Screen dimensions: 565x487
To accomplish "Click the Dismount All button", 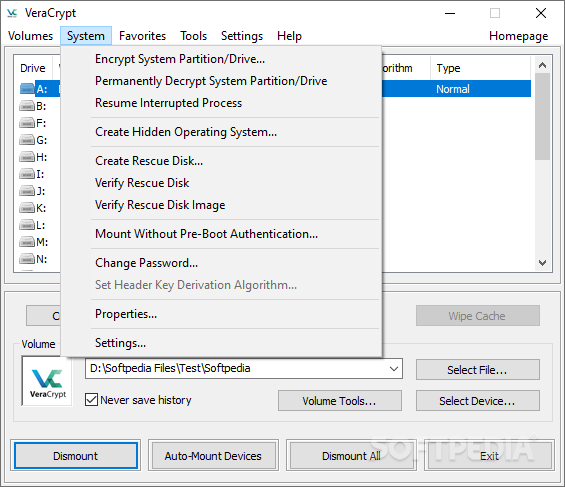I will 351,456.
